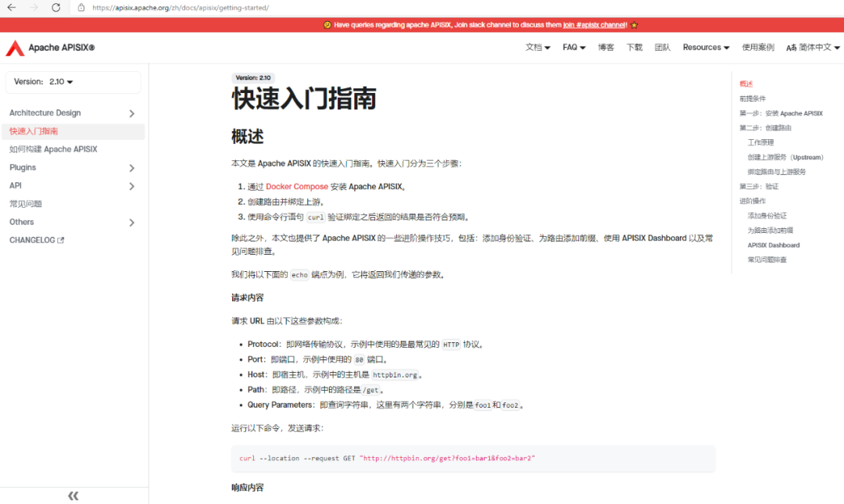Jump to 添加身份验证 in contents
844x504 pixels.
(767, 216)
